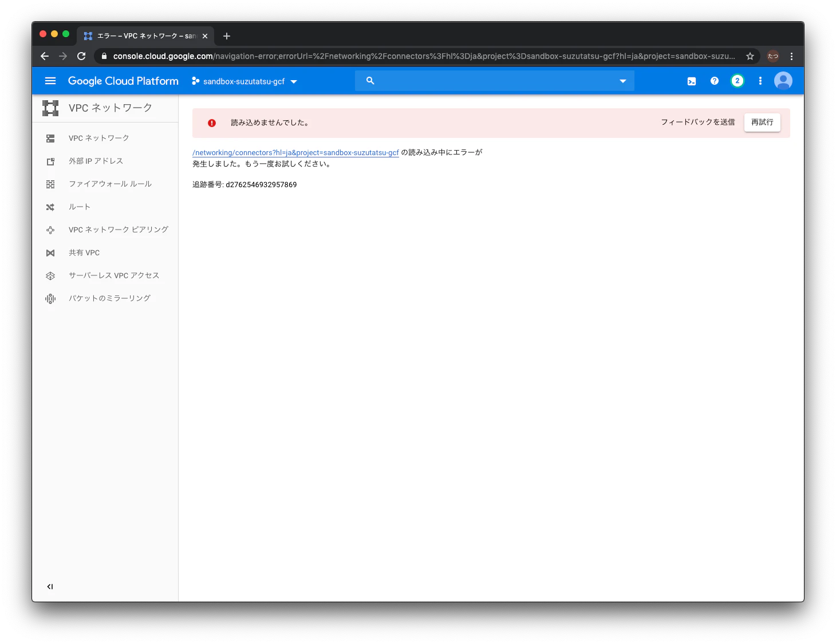Click the パケットのミラーリング sidebar icon
The image size is (836, 644).
point(50,299)
